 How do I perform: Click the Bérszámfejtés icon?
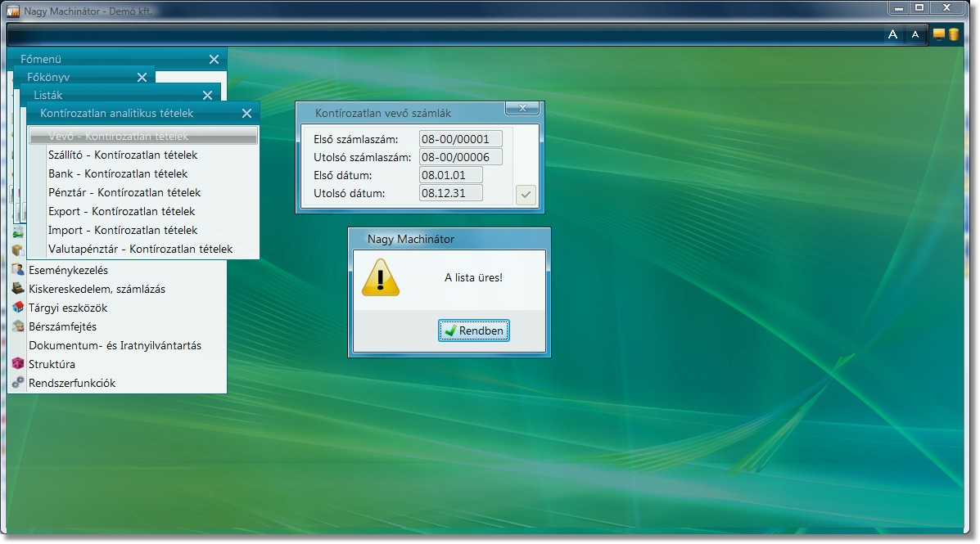tap(18, 326)
